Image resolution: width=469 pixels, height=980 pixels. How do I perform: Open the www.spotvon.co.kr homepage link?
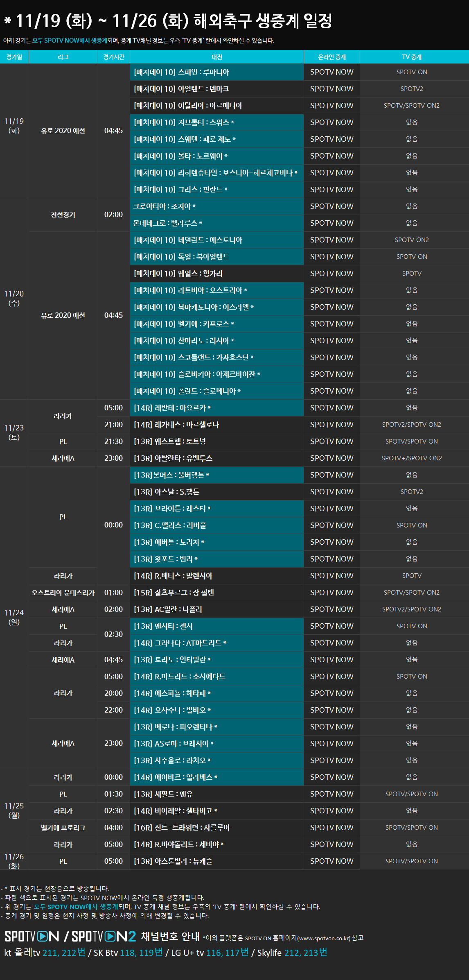tap(324, 938)
